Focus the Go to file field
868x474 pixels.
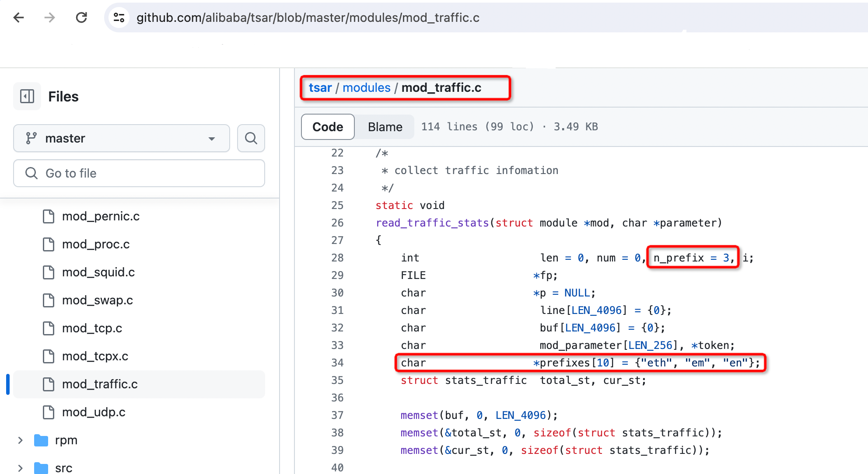coord(139,173)
